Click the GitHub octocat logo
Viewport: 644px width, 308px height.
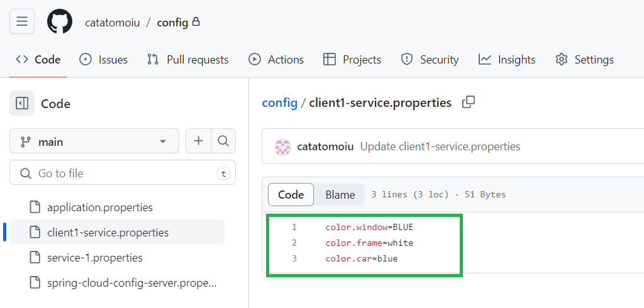click(60, 21)
